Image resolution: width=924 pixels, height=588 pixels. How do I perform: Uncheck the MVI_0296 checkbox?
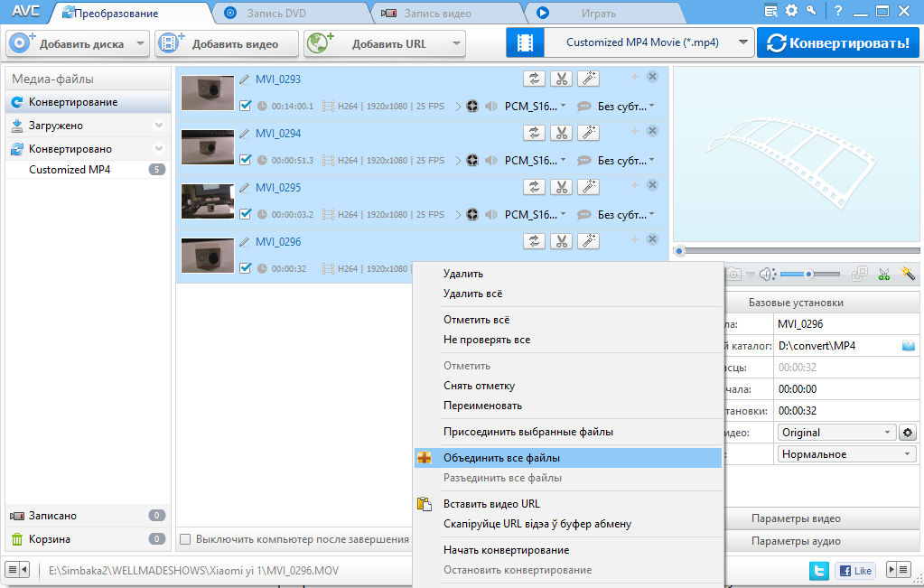tap(246, 268)
